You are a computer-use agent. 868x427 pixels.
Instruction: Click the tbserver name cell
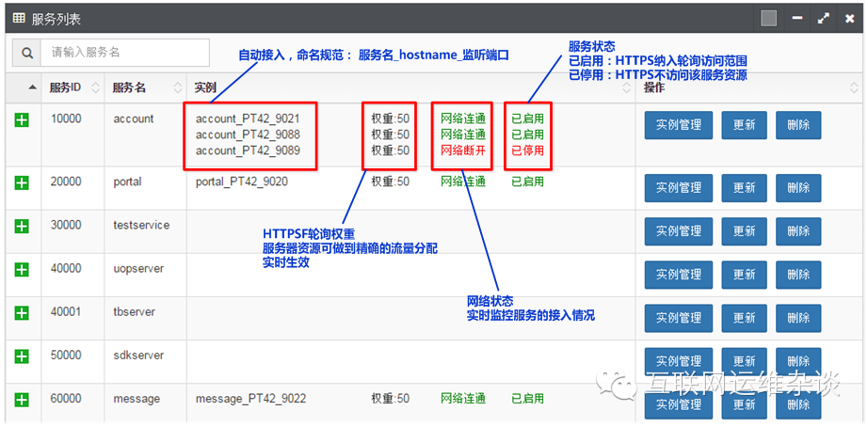point(134,312)
